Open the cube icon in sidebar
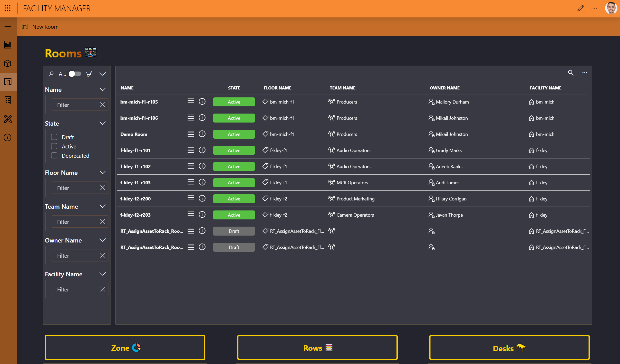This screenshot has height=364, width=620. (x=8, y=64)
